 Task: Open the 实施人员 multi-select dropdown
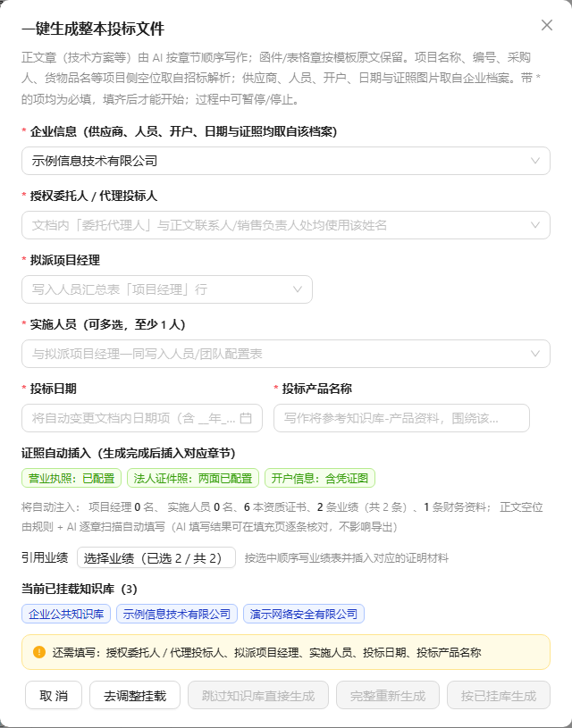point(286,354)
